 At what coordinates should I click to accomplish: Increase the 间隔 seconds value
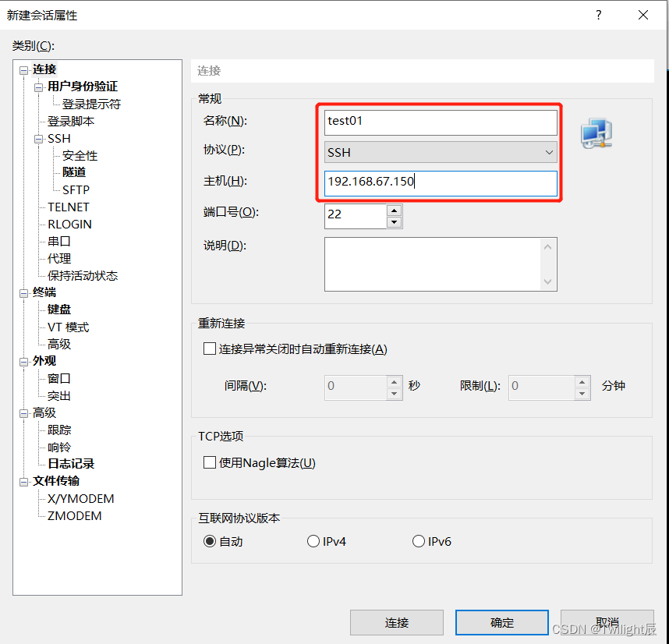tap(395, 382)
